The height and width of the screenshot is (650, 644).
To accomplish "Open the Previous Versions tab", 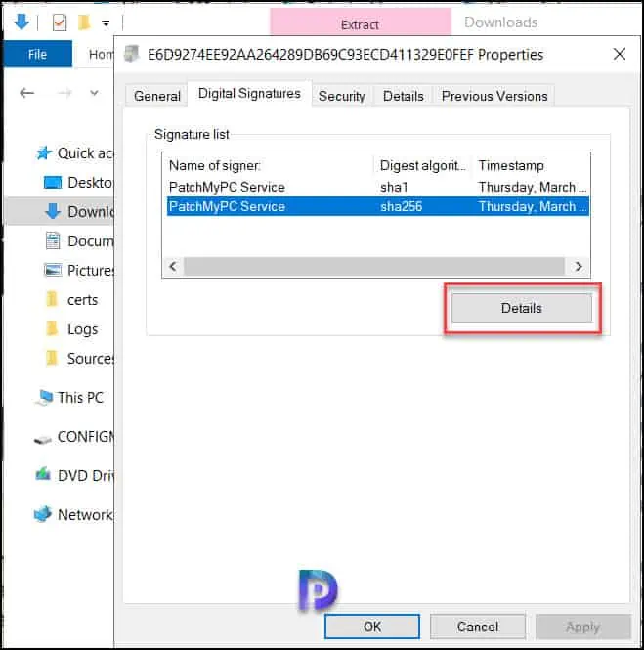I will click(x=494, y=96).
